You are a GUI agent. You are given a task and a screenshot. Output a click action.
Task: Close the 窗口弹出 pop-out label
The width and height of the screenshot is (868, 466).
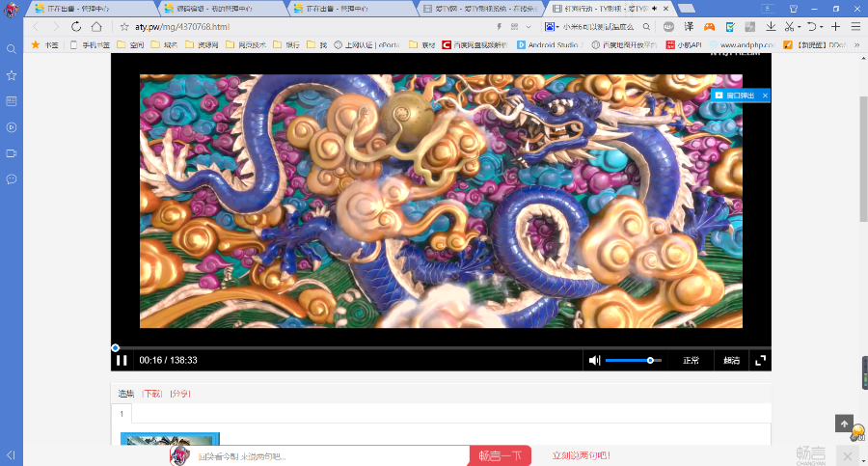[x=765, y=96]
